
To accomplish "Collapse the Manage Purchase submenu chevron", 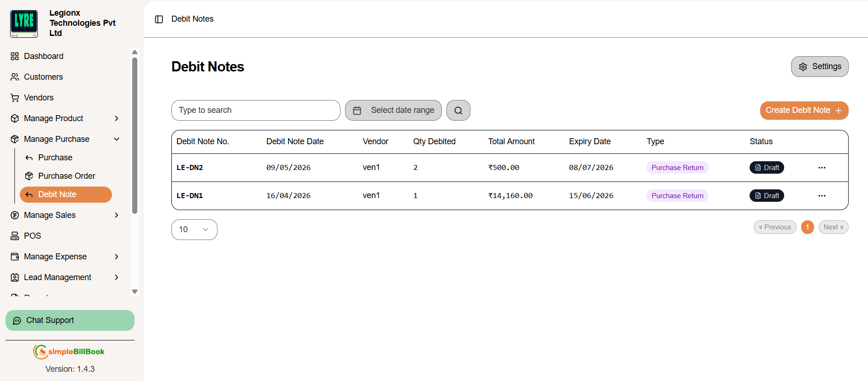I will (117, 139).
